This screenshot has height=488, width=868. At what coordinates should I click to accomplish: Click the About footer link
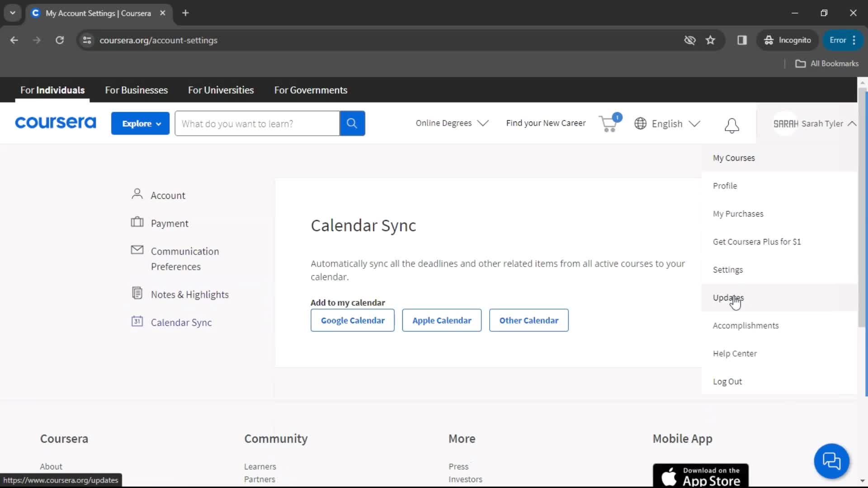tap(51, 466)
